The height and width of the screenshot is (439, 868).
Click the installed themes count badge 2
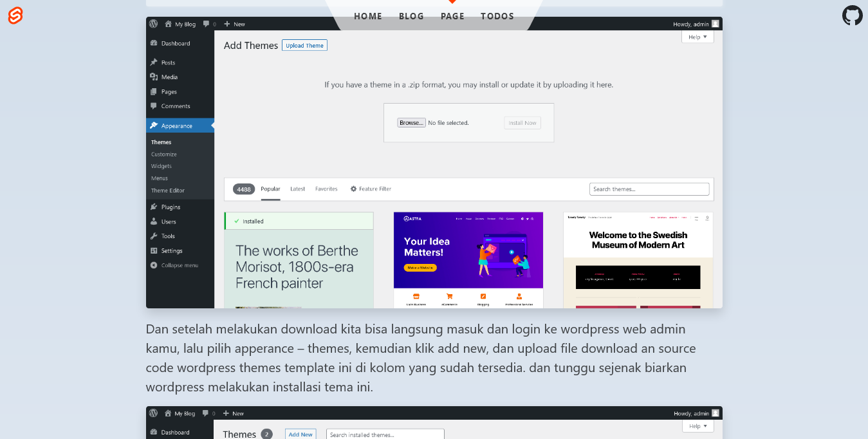tap(267, 434)
